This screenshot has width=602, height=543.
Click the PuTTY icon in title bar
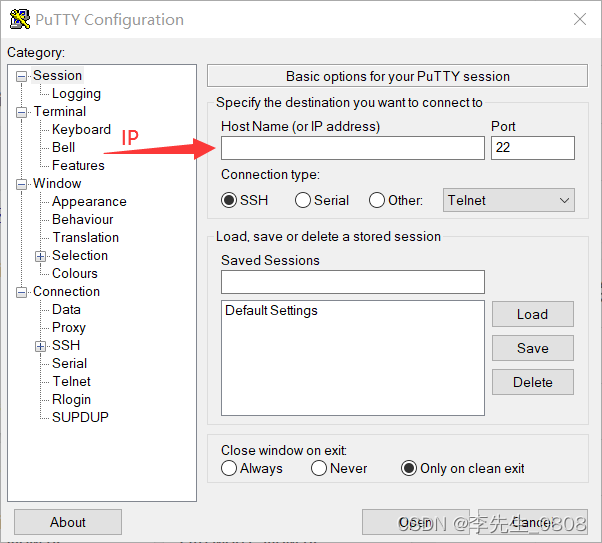[19, 19]
